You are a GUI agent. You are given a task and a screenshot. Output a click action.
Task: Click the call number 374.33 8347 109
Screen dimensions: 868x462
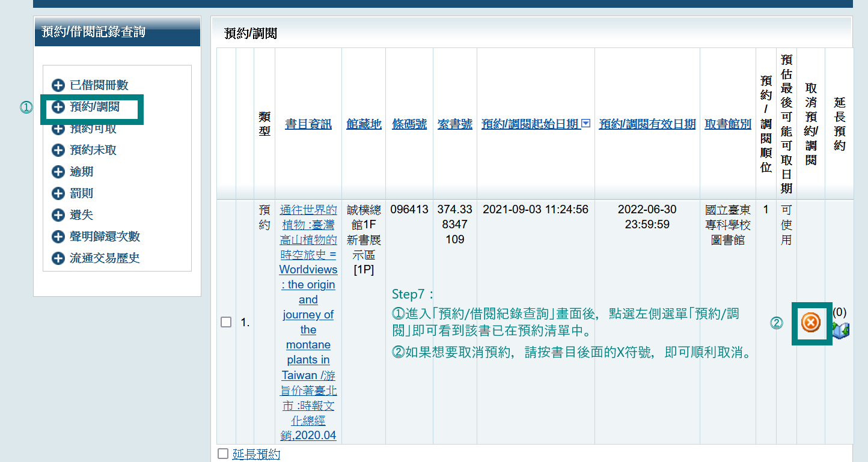pyautogui.click(x=455, y=225)
